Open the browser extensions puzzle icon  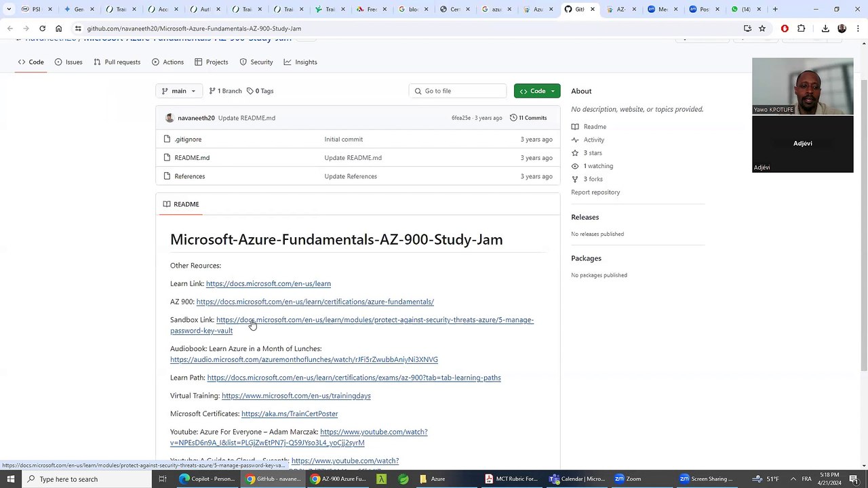pyautogui.click(x=802, y=28)
